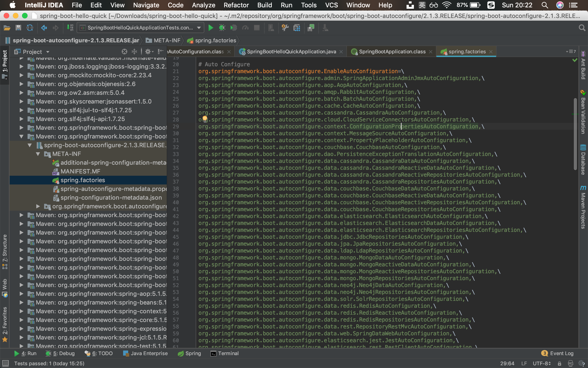
Task: Navigate back with the blue left arrow
Action: (44, 28)
